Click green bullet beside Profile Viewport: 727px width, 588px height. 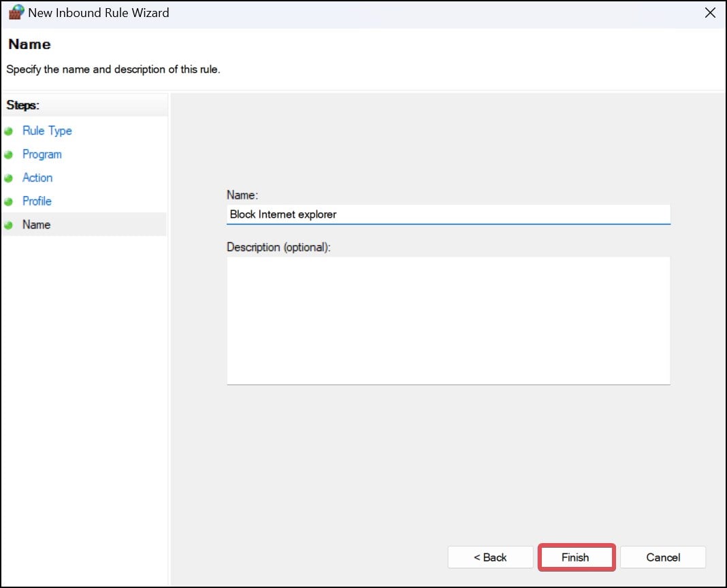(8, 201)
